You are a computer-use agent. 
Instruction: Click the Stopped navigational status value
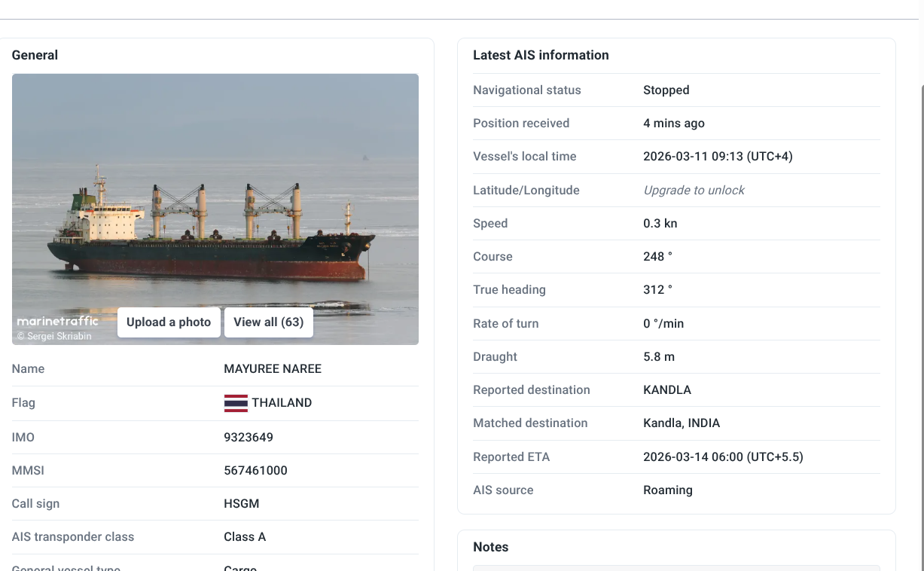coord(666,90)
